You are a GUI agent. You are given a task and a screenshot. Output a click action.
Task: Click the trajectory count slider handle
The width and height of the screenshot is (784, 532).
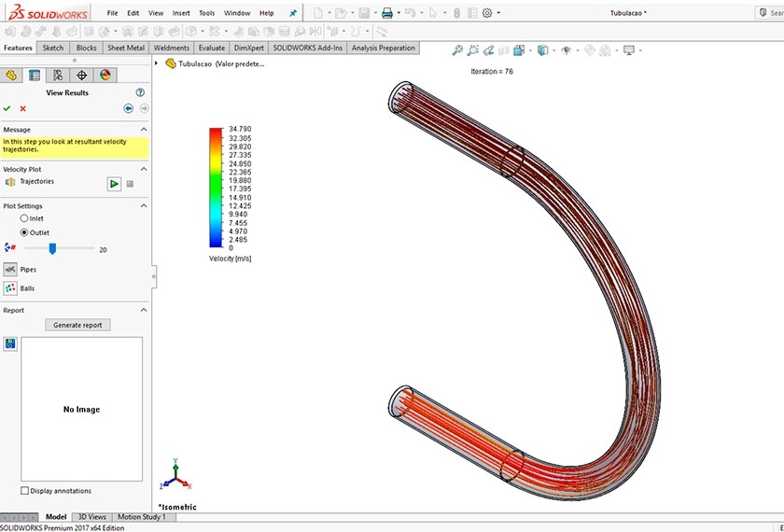click(52, 248)
